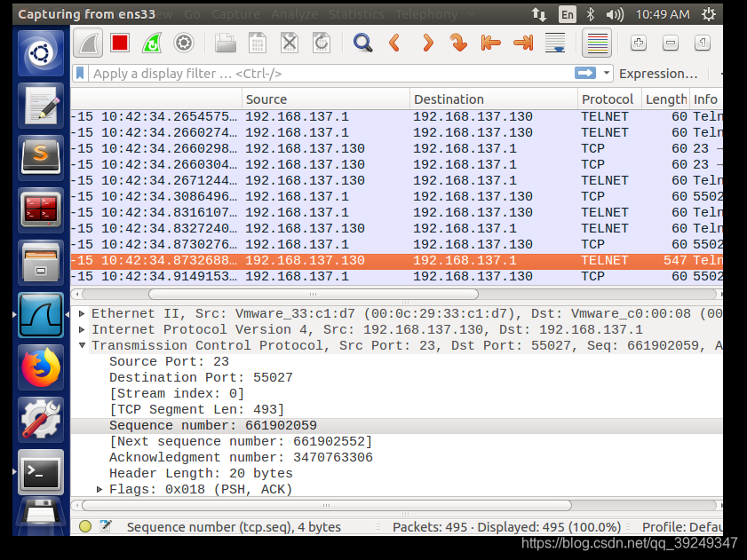Toggle auto-scroll during live capture
747x560 pixels.
click(x=555, y=43)
